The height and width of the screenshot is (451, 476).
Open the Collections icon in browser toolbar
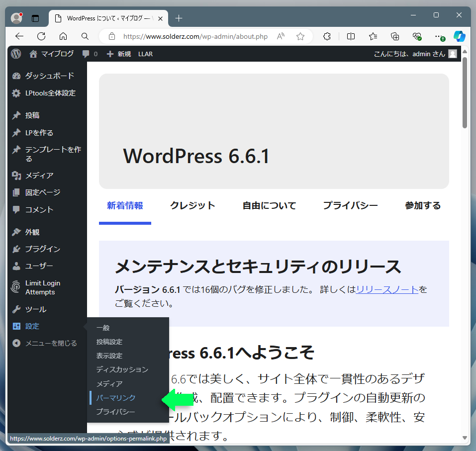[x=395, y=36]
